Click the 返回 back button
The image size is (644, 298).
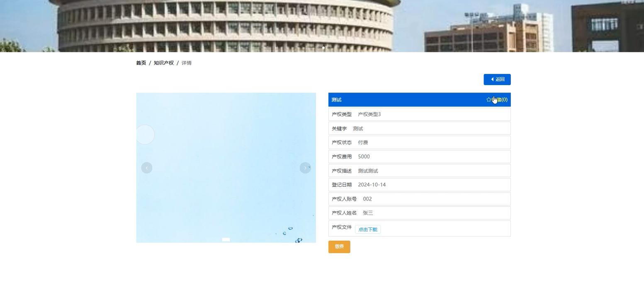click(x=497, y=79)
